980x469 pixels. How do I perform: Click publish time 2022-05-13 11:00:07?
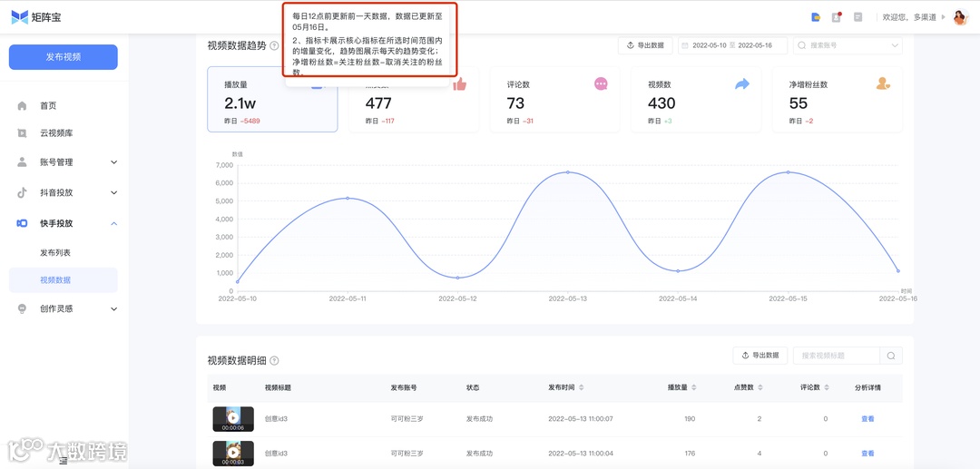[580, 418]
